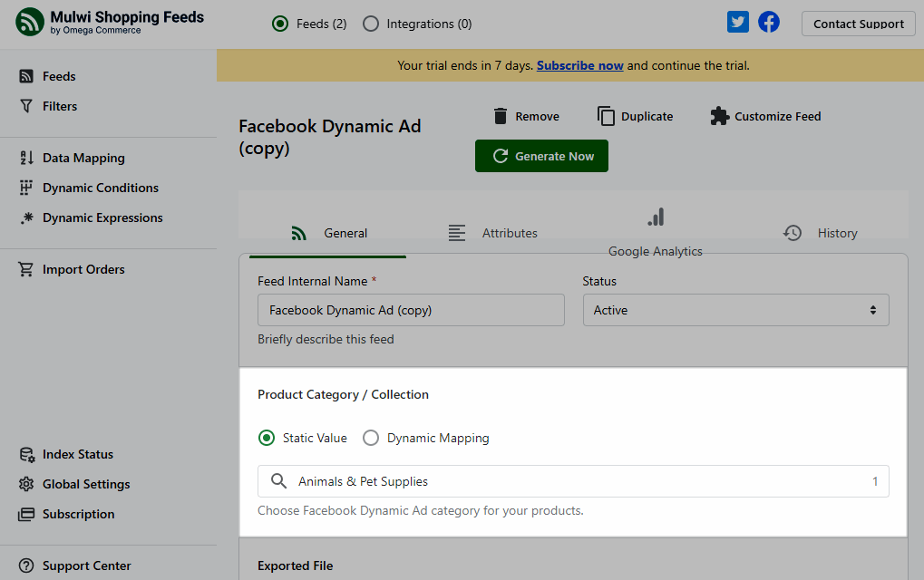924x580 pixels.
Task: Go to Import Orders cart item
Action: coord(83,269)
